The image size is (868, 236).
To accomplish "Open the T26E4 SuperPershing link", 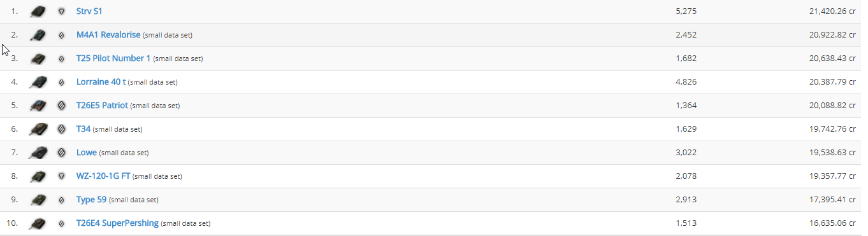I will click(117, 223).
